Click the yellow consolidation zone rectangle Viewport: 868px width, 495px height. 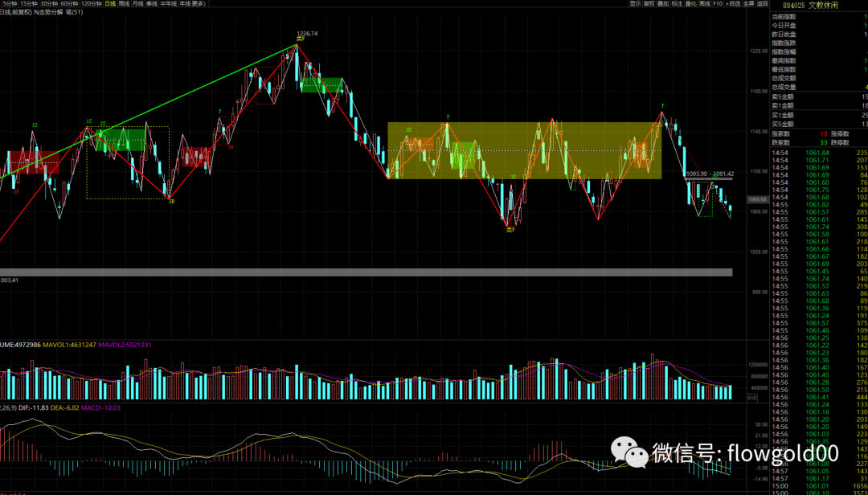coord(524,150)
